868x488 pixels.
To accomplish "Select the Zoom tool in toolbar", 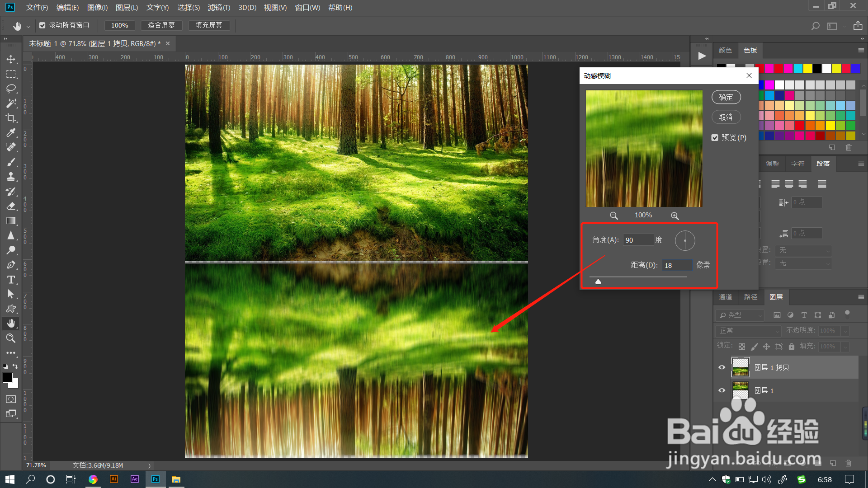I will [11, 338].
